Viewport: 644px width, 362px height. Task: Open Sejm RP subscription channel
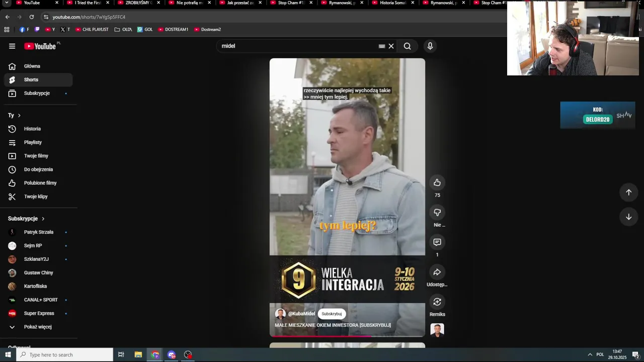click(x=38, y=246)
